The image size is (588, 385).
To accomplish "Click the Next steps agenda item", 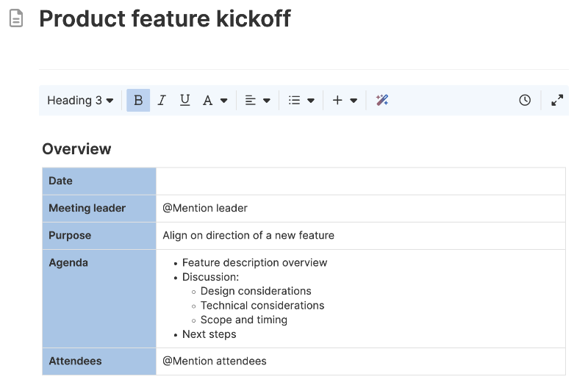I will [x=209, y=334].
